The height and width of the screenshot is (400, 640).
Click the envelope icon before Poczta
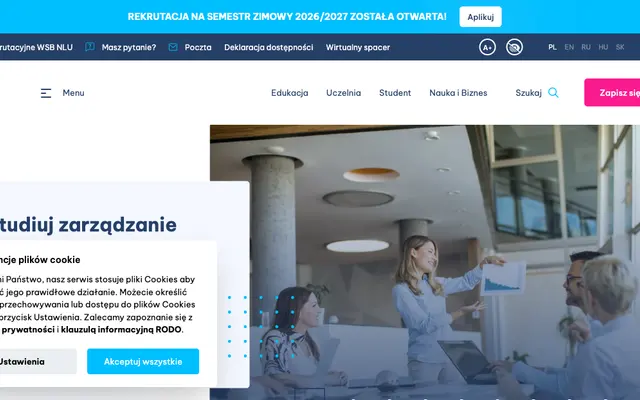tap(173, 47)
